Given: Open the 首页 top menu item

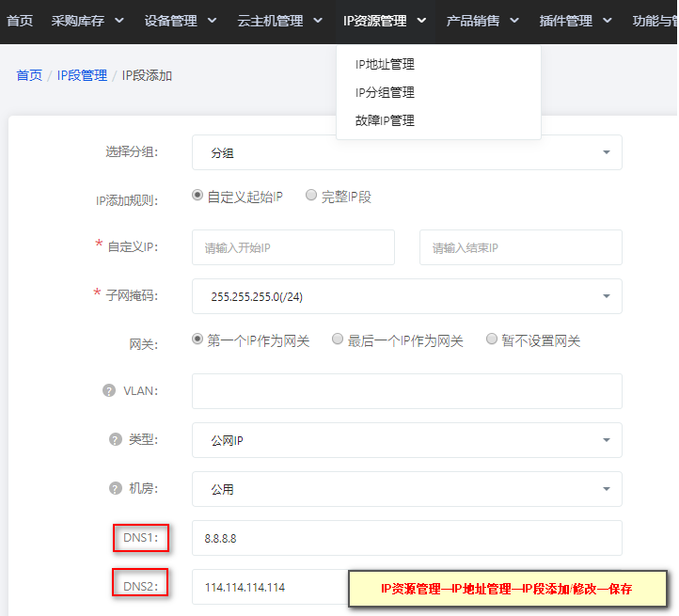Looking at the screenshot, I should click(x=20, y=21).
